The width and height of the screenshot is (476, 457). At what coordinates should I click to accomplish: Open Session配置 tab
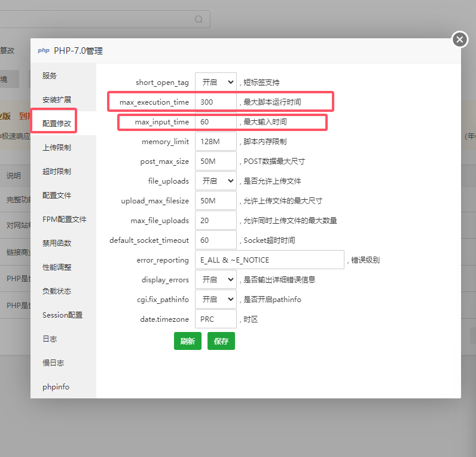[x=63, y=315]
